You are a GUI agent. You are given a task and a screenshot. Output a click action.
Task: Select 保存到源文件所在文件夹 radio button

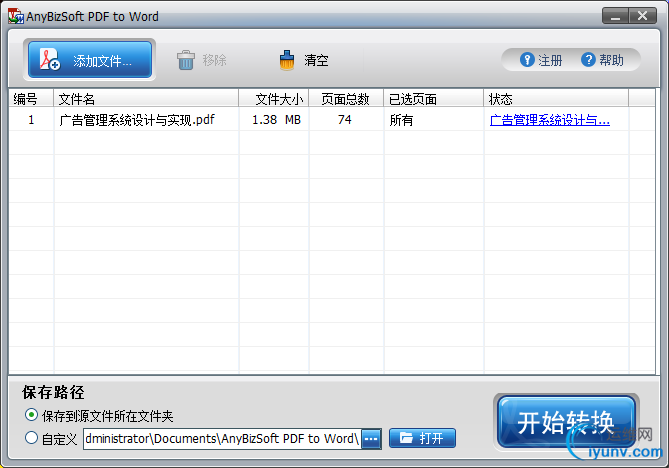(x=31, y=415)
